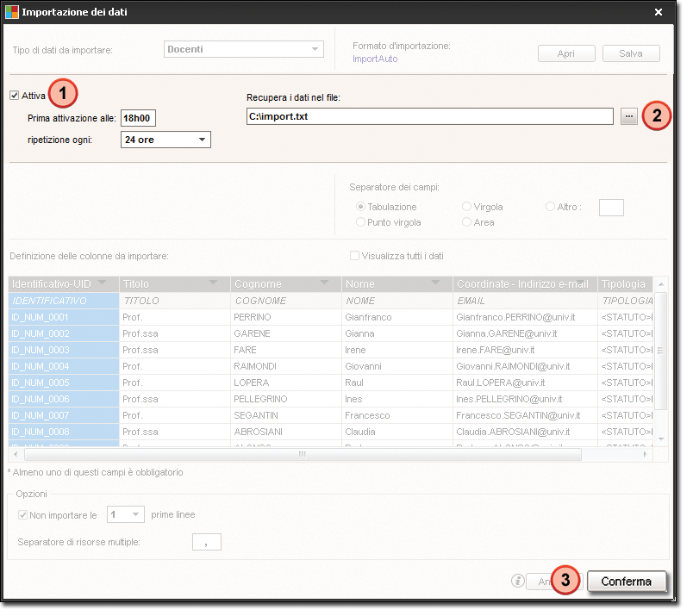Image resolution: width=693 pixels, height=616 pixels.
Task: Click the EMAIL header row cell
Action: [525, 301]
